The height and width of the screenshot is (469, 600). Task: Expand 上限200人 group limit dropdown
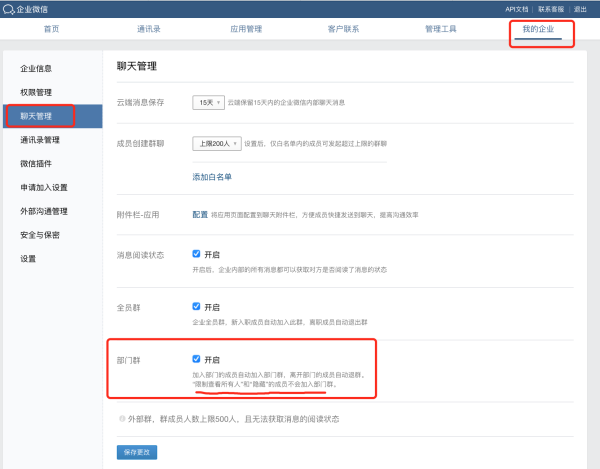pyautogui.click(x=216, y=143)
